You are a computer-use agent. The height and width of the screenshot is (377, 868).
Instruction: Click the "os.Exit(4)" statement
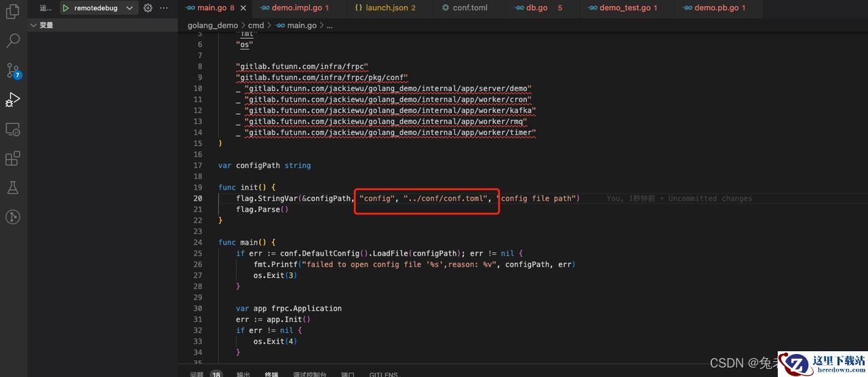pos(275,341)
